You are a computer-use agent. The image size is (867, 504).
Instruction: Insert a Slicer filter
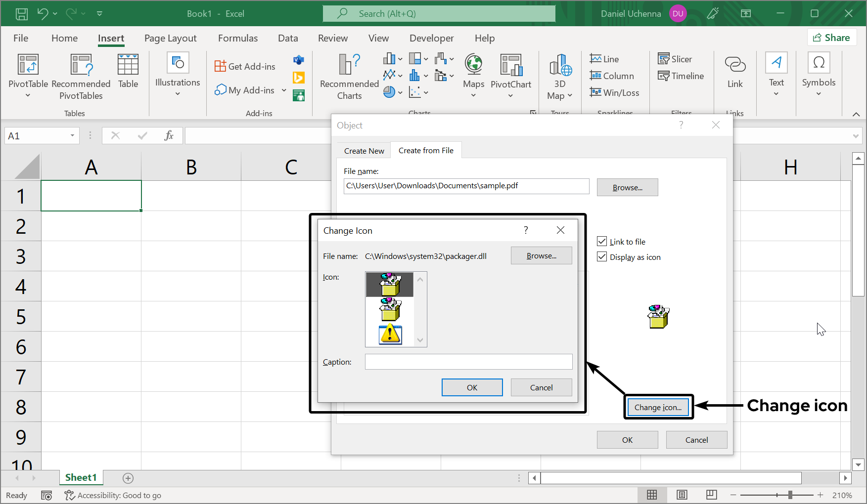point(675,59)
